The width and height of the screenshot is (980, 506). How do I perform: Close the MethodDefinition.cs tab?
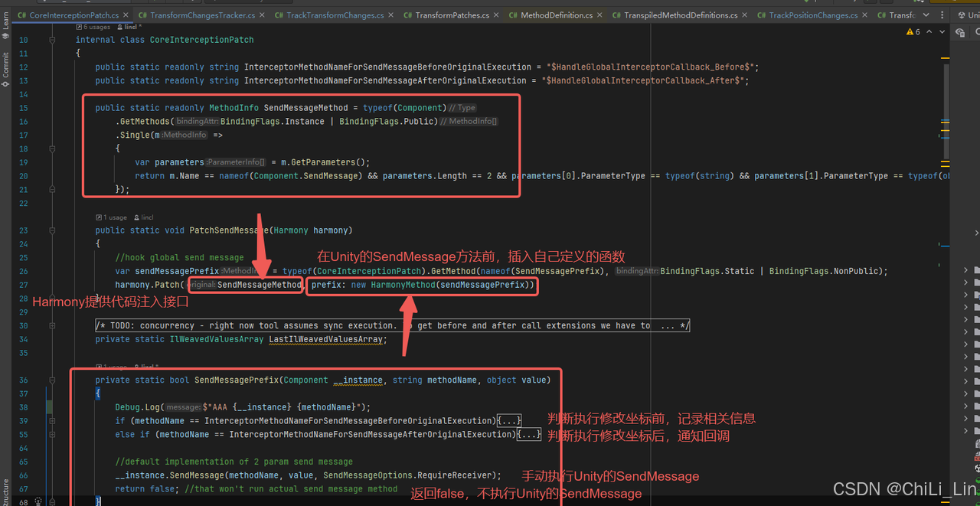(600, 15)
